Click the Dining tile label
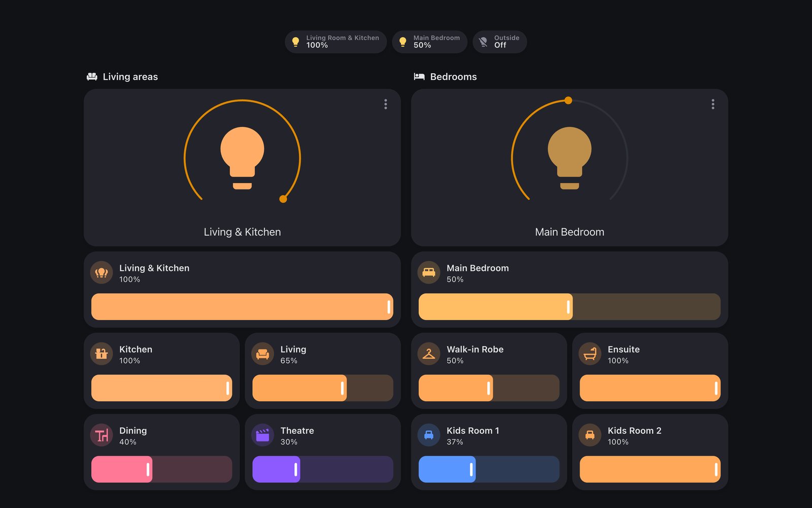The height and width of the screenshot is (508, 812). 133,431
